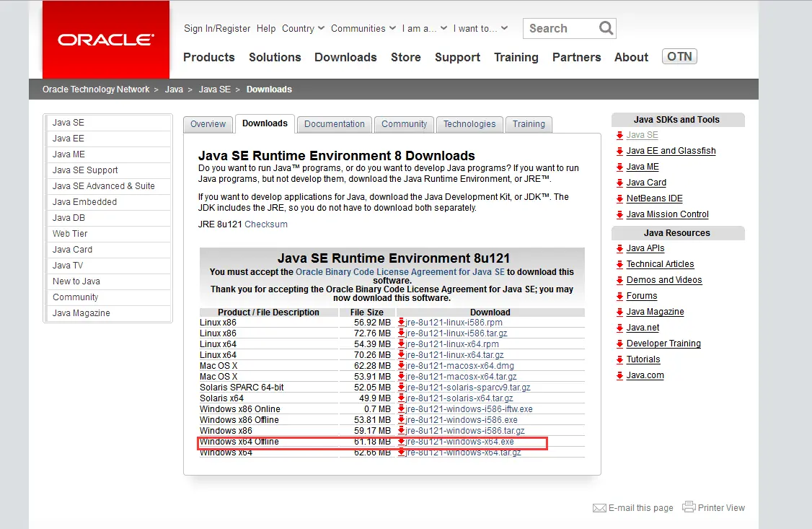Select Java EE in left sidebar
This screenshot has height=529, width=812.
[110, 139]
